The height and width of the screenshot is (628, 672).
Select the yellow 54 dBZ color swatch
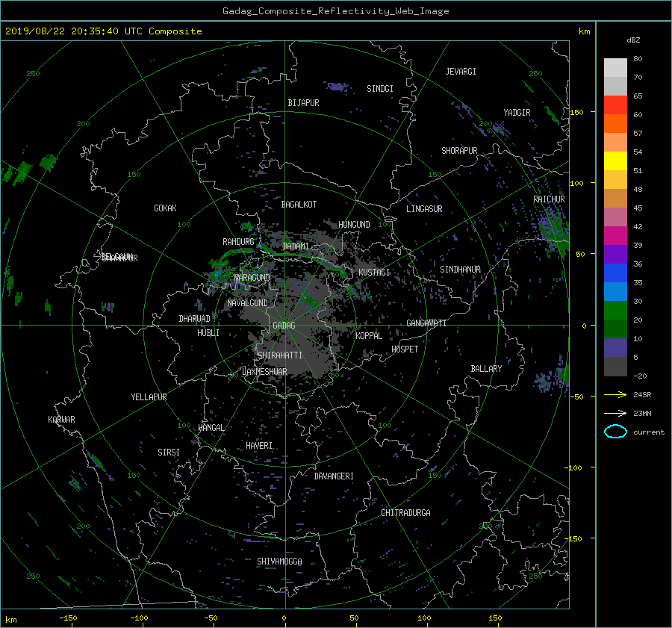click(615, 161)
